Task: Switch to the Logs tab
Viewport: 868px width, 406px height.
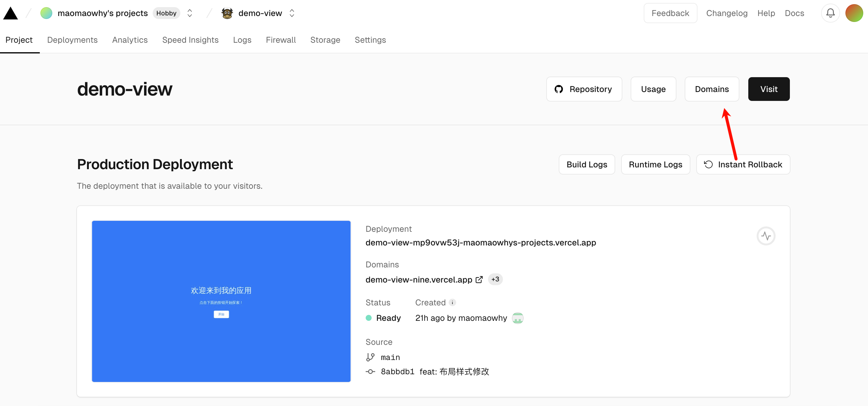Action: pyautogui.click(x=242, y=40)
